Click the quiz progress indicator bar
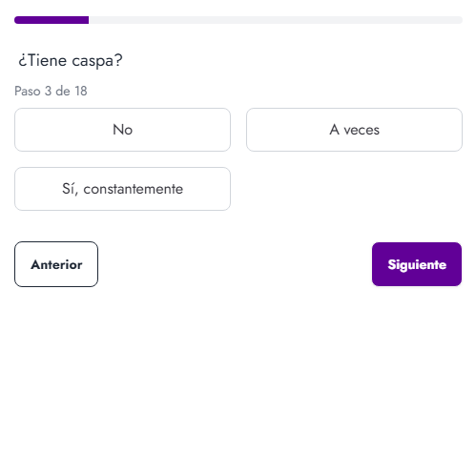Screen dimensions: 476x455 [x=238, y=20]
